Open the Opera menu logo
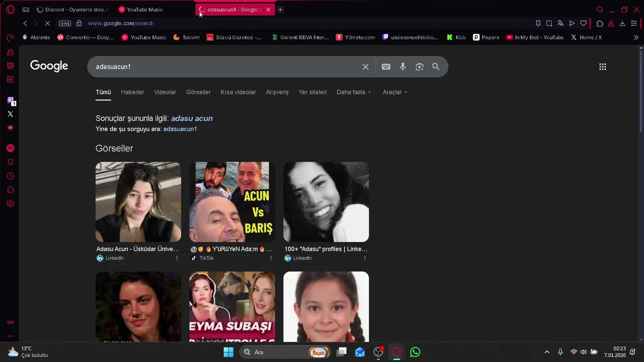Screen dimensions: 644x362 tap(11, 10)
